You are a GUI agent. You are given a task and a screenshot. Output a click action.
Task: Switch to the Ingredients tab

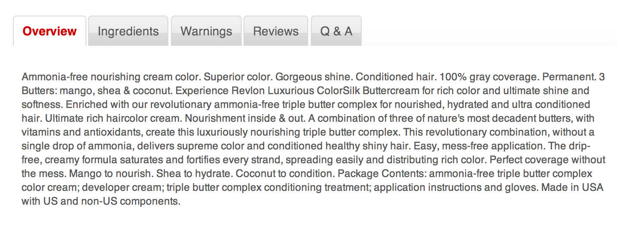128,31
